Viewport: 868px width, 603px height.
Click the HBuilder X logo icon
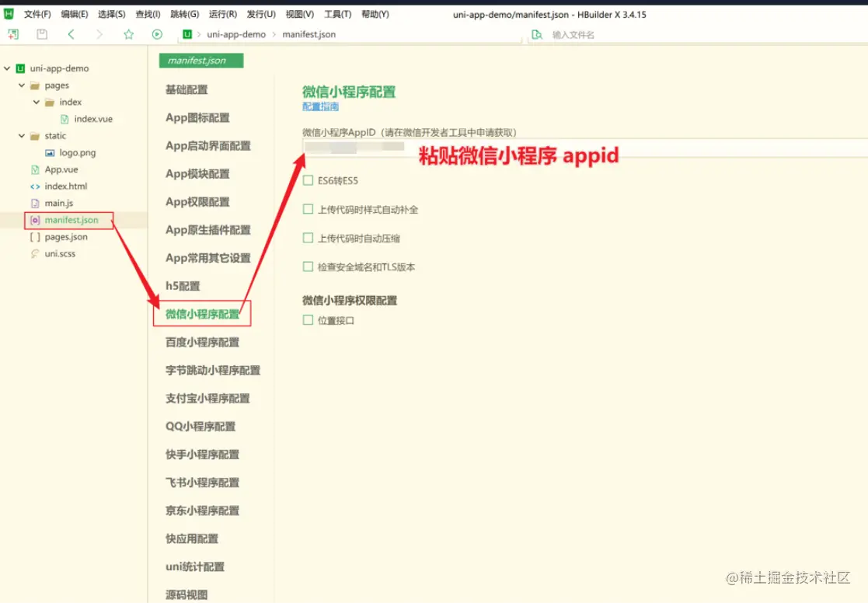tap(9, 14)
